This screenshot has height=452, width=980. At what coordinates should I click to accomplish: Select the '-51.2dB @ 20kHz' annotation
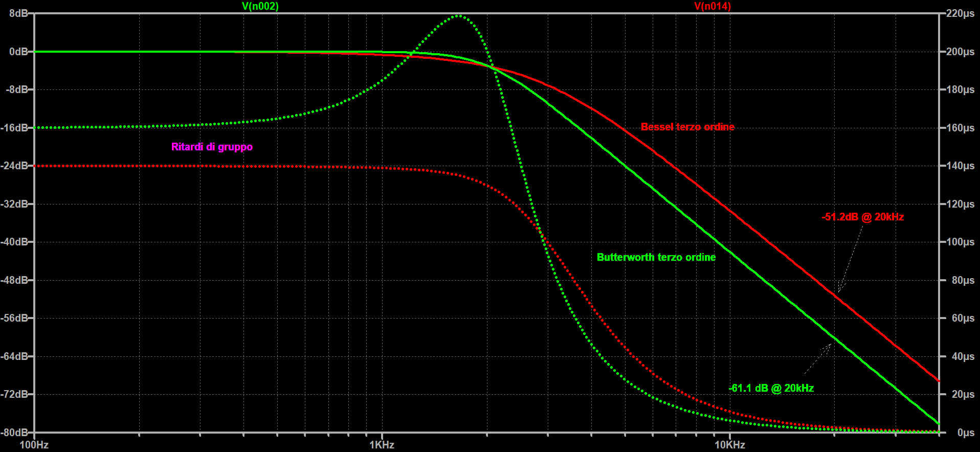point(862,217)
